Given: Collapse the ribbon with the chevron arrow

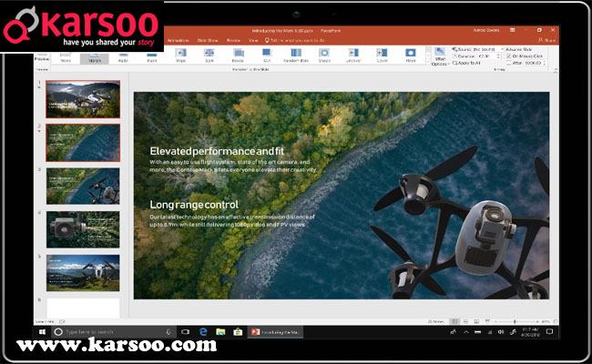Looking at the screenshot, I should [x=556, y=70].
